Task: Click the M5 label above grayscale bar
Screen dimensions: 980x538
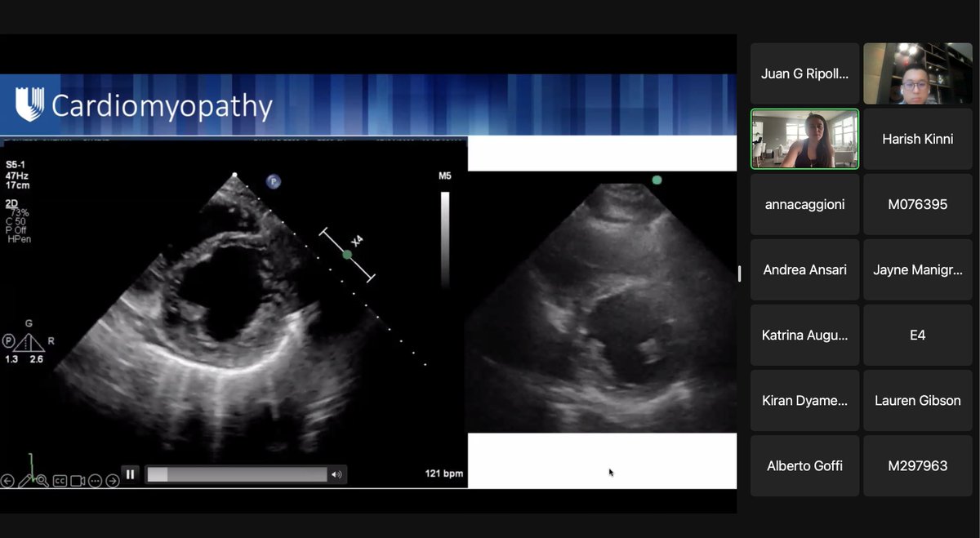Action: click(444, 176)
